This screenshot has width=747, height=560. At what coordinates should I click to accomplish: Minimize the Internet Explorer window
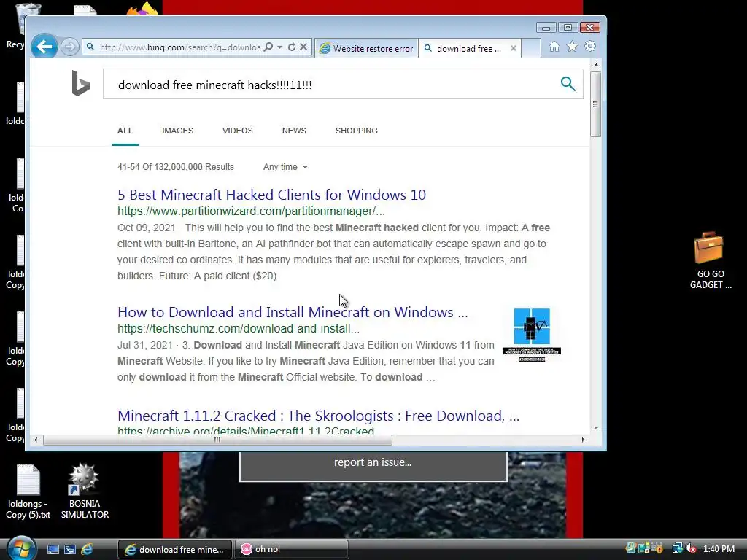(x=546, y=28)
